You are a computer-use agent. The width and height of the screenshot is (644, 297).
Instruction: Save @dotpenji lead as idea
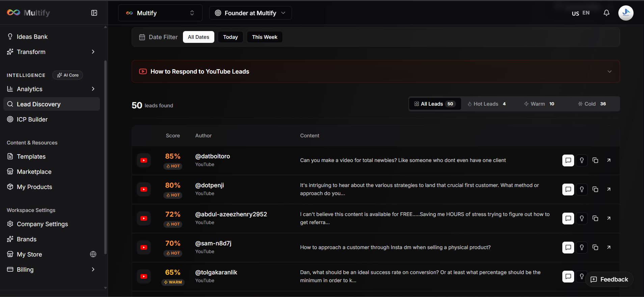(x=582, y=189)
